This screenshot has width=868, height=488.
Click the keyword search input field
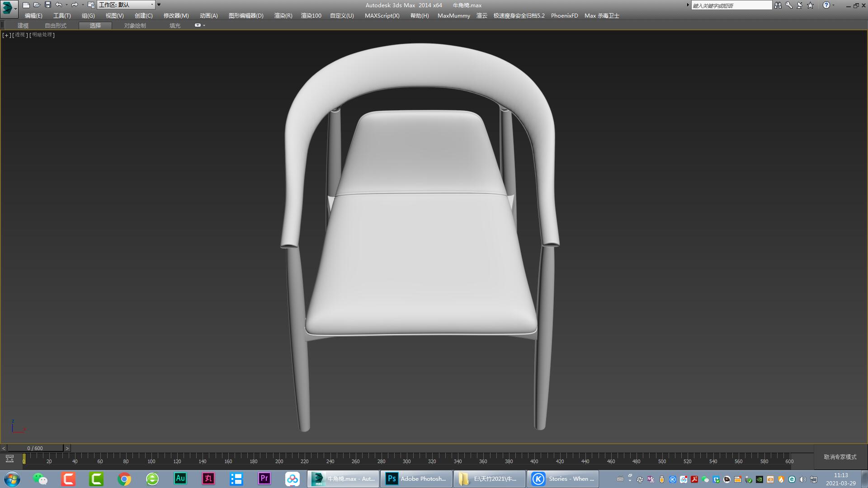(732, 5)
